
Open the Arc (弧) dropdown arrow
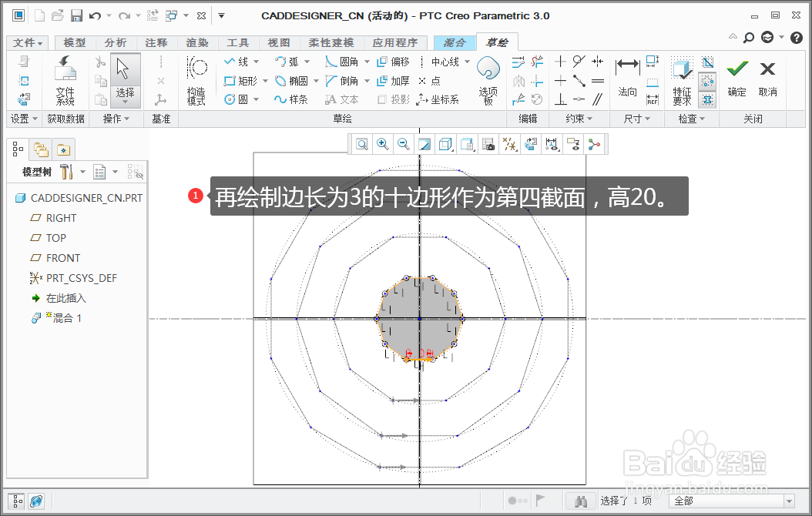pyautogui.click(x=307, y=62)
